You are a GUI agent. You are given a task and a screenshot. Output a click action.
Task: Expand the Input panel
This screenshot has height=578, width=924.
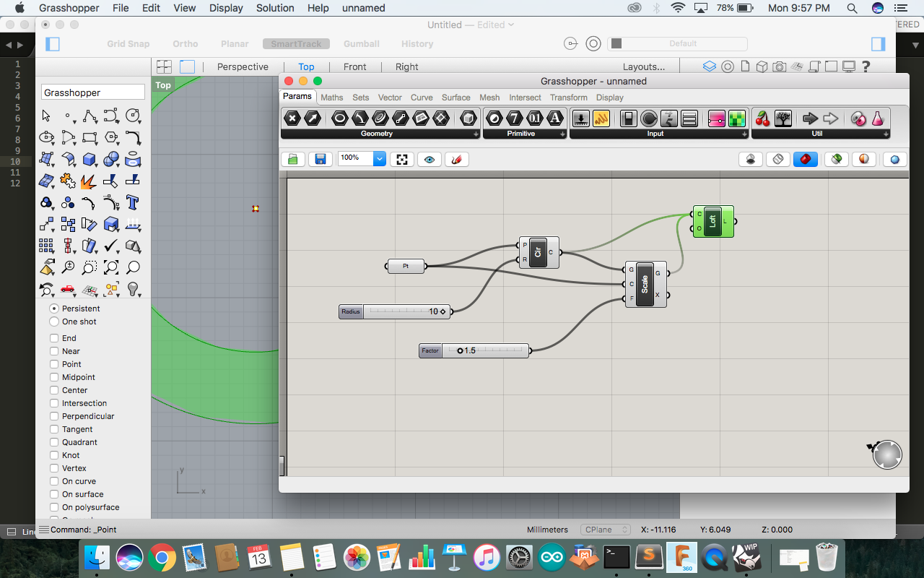click(x=744, y=134)
